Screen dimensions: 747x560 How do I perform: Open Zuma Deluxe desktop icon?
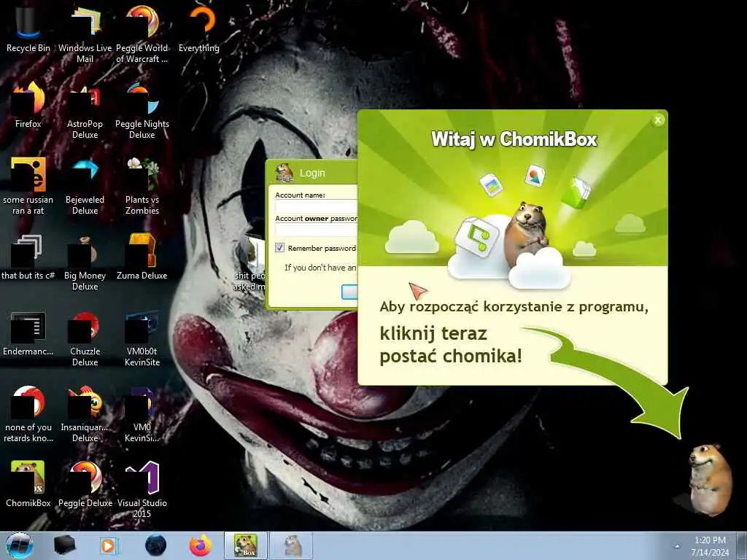142,256
